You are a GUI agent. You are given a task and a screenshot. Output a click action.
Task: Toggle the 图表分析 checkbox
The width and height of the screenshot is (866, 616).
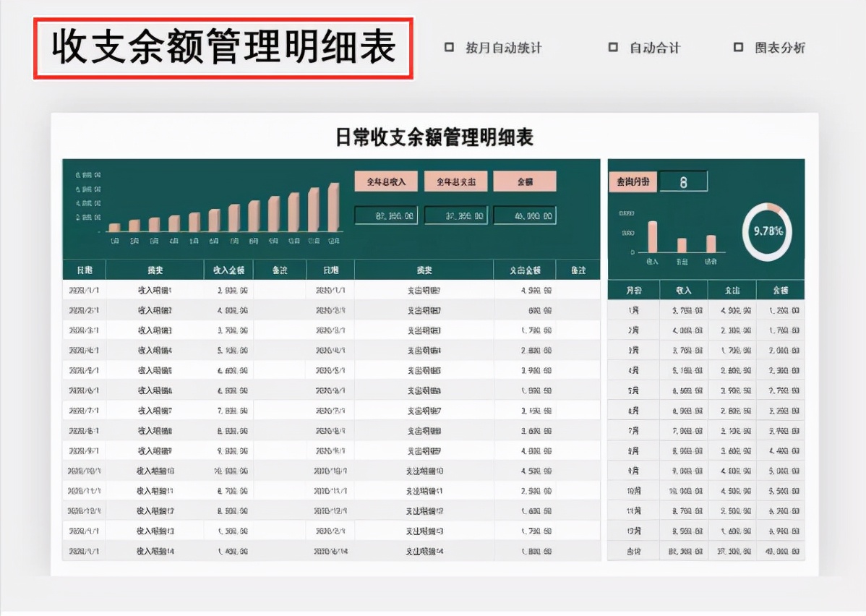click(x=738, y=47)
